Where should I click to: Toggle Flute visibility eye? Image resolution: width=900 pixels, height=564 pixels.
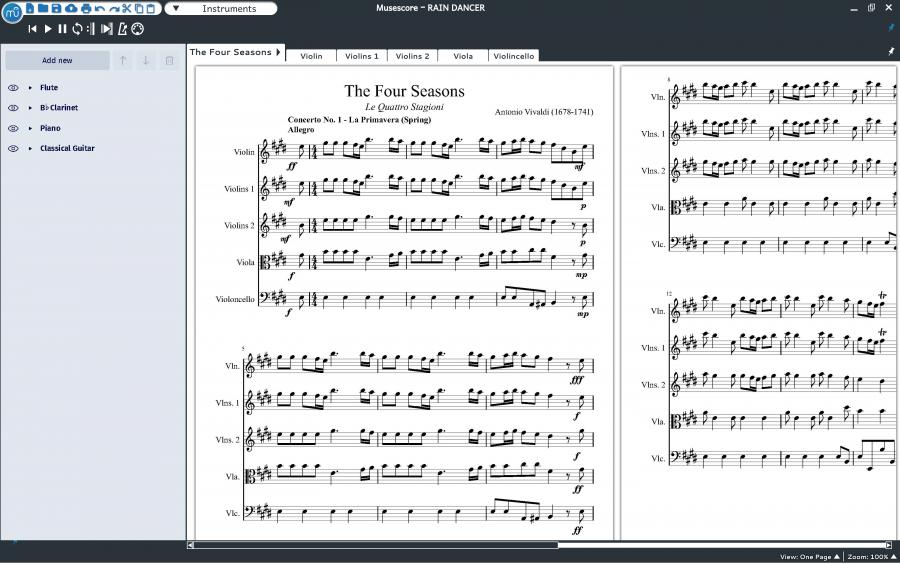tap(13, 88)
